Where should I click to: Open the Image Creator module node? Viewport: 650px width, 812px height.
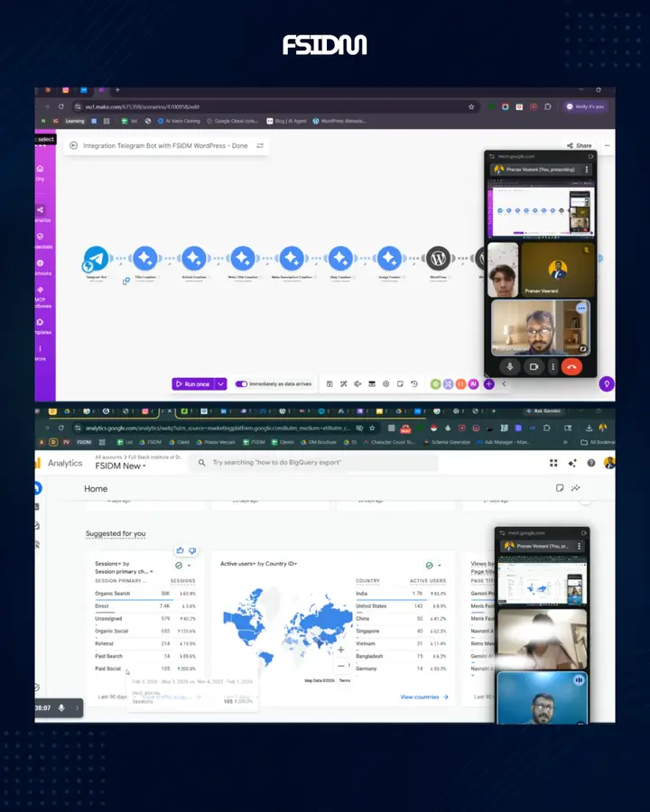tap(389, 258)
